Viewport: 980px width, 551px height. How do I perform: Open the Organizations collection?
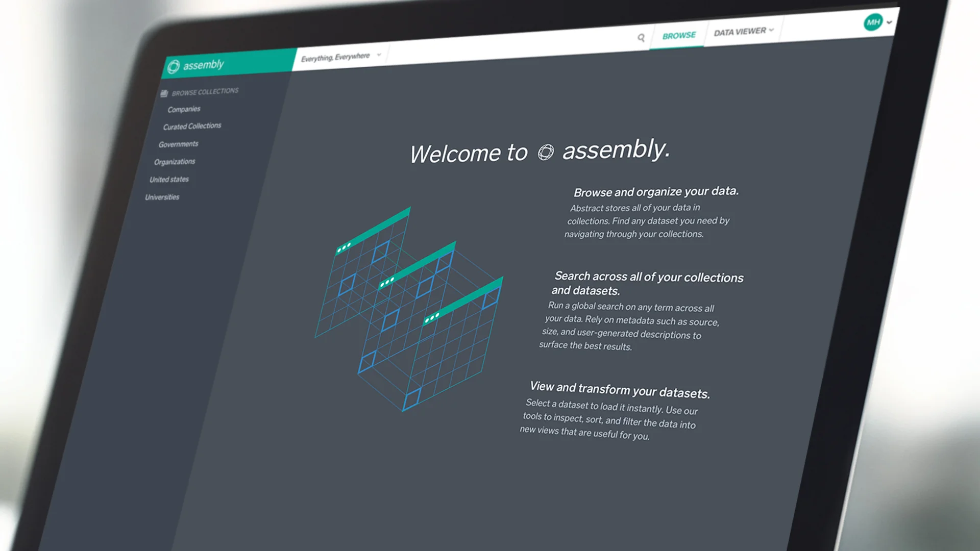click(175, 162)
